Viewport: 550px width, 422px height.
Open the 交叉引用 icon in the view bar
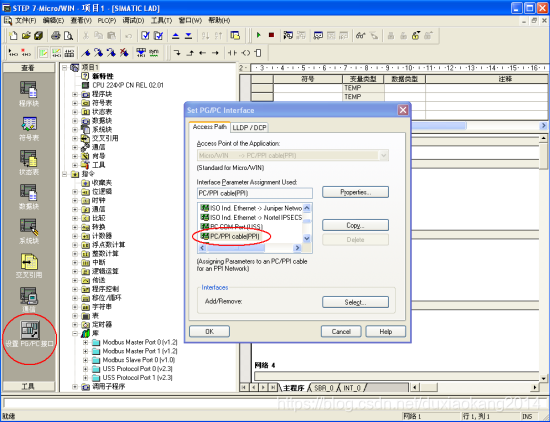(28, 266)
